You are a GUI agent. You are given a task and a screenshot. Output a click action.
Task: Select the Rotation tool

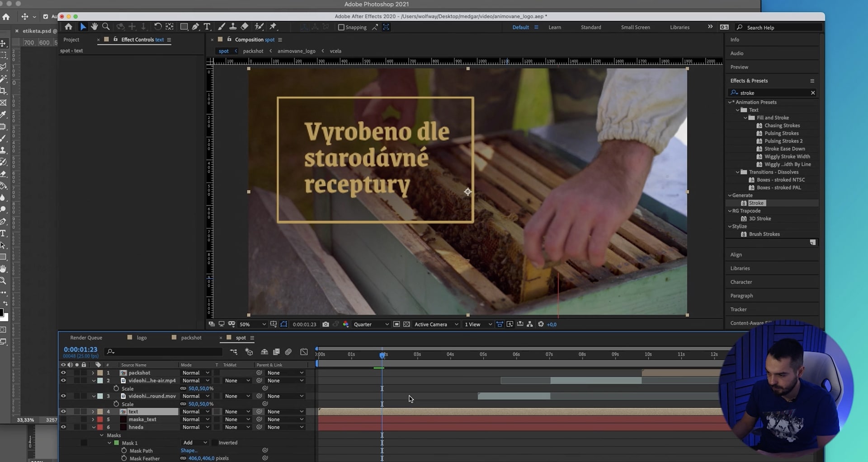click(157, 27)
